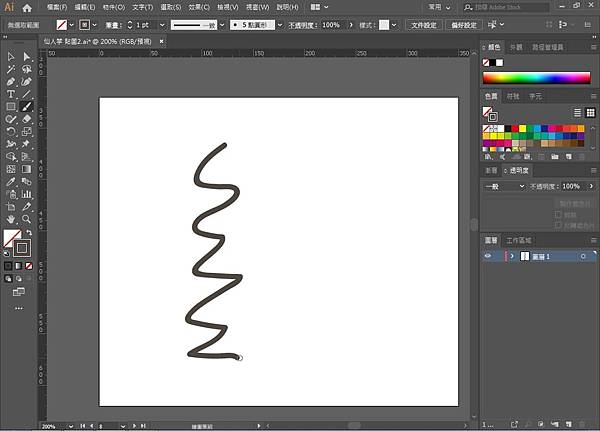Select the Artboard tool
Image resolution: width=600 pixels, height=431 pixels.
point(11,207)
